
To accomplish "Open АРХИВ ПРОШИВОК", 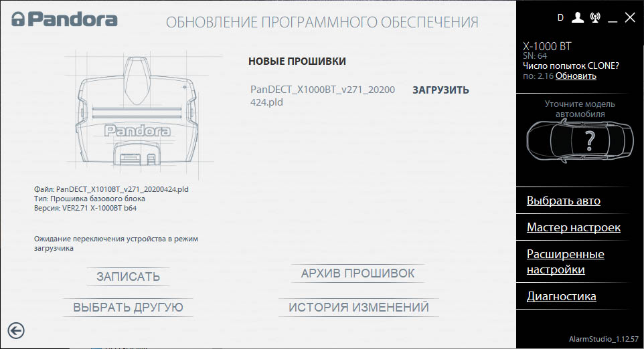I will [x=357, y=273].
